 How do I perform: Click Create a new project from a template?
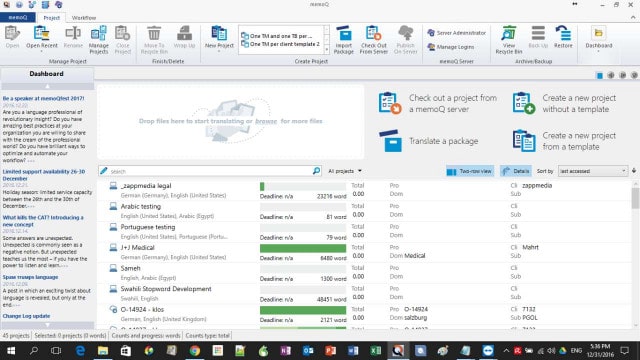564,141
